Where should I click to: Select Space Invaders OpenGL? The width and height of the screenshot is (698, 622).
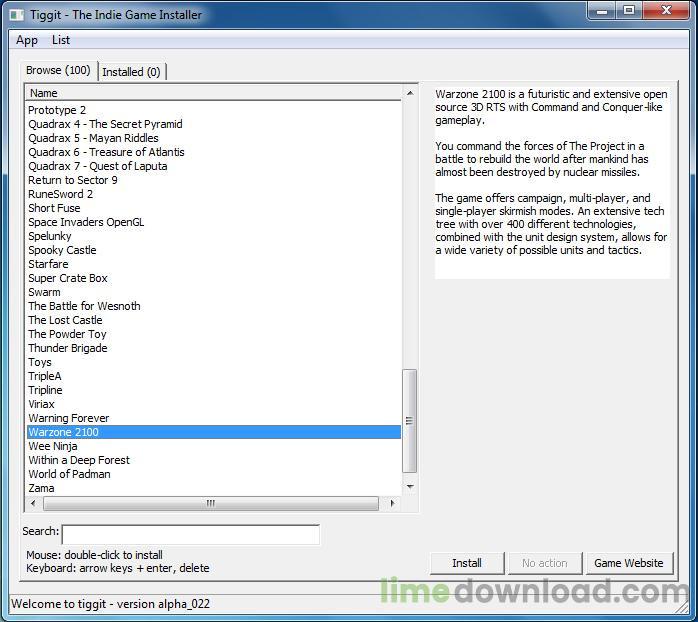(x=214, y=222)
